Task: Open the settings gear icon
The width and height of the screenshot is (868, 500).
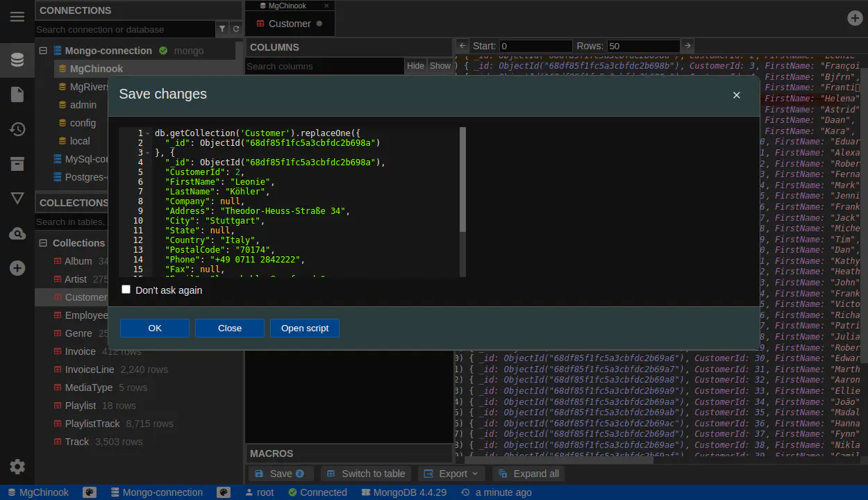Action: click(x=17, y=467)
